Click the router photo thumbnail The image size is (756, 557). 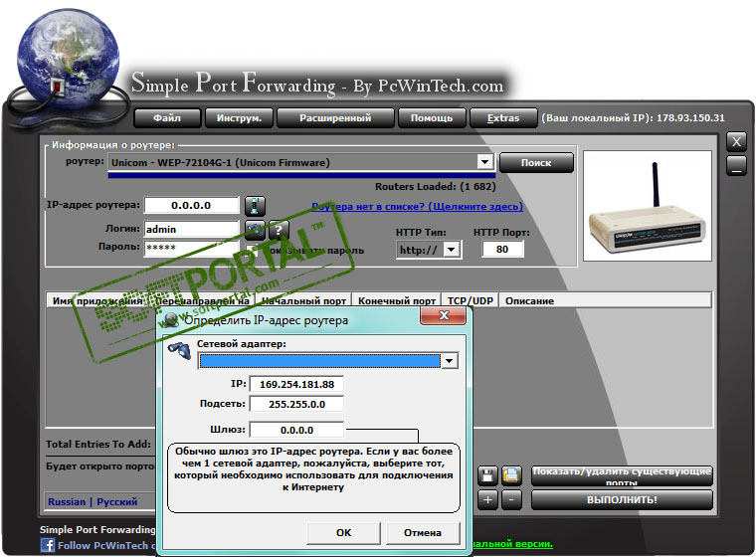647,206
